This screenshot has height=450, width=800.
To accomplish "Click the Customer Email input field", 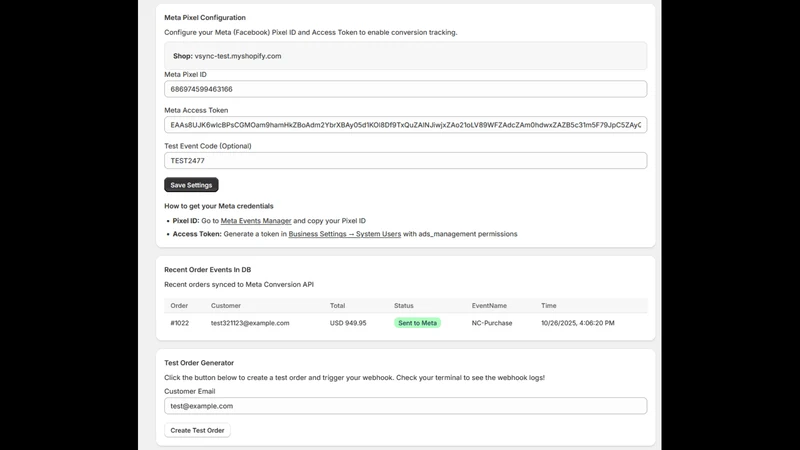I will click(406, 406).
